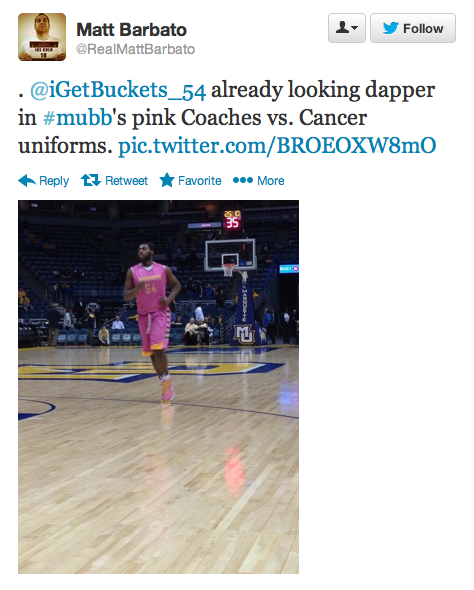Open the Matt Barbato display name link
This screenshot has height=590, width=474.
click(131, 30)
